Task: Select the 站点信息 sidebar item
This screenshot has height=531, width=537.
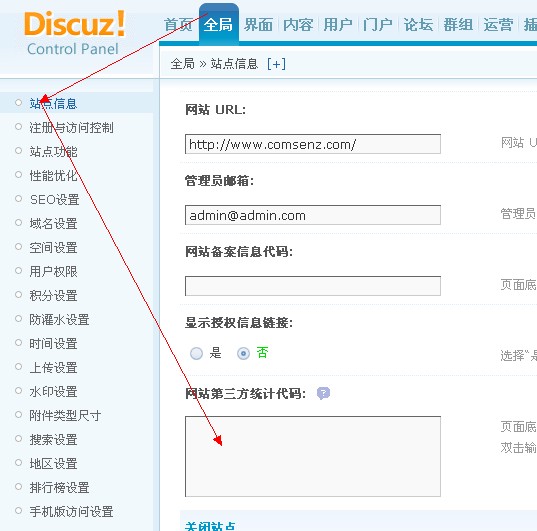Action: click(x=53, y=103)
